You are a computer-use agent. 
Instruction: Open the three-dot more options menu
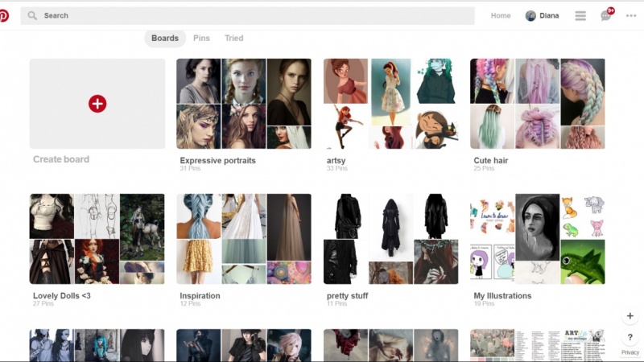631,15
